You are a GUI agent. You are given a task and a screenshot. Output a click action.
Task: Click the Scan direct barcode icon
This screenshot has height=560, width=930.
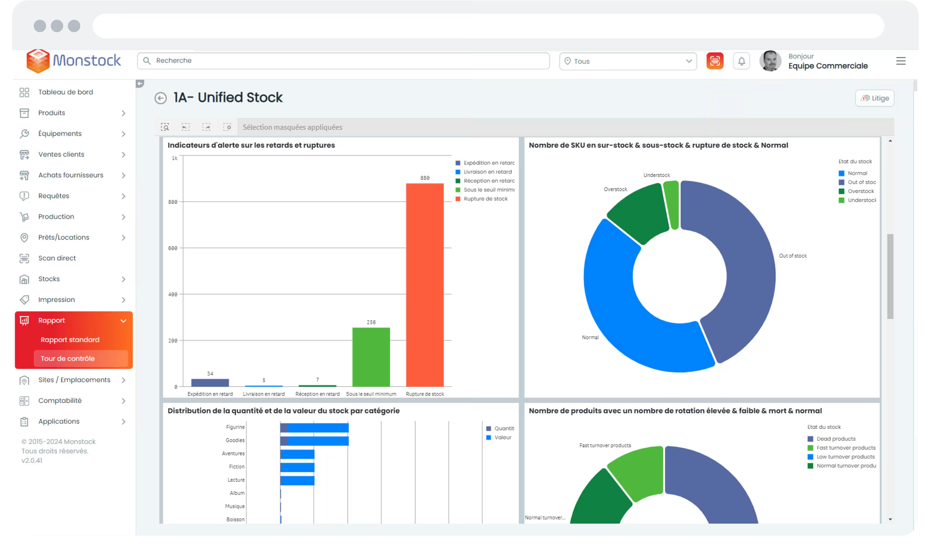pos(24,258)
